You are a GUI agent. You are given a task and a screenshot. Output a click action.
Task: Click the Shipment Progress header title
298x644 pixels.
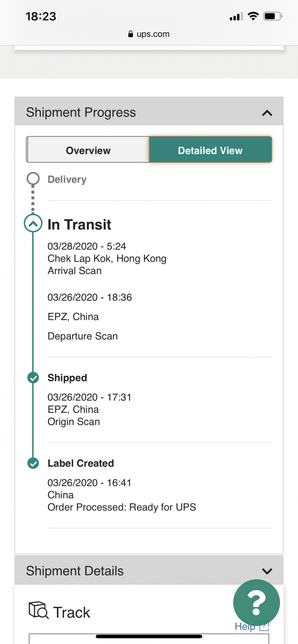(x=81, y=112)
